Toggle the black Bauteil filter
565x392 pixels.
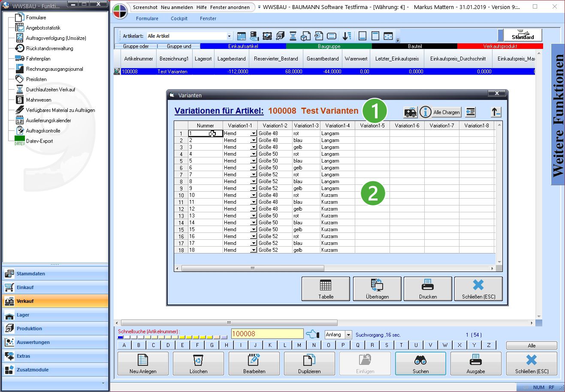pos(415,46)
